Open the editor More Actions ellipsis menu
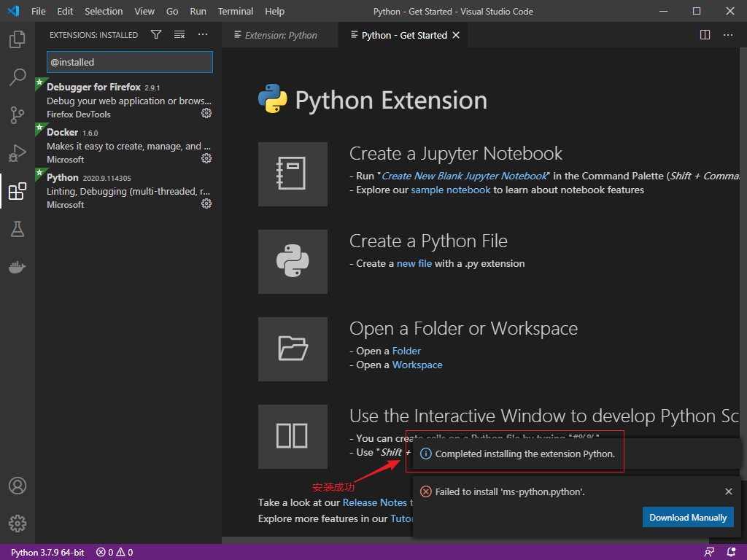 (x=727, y=34)
